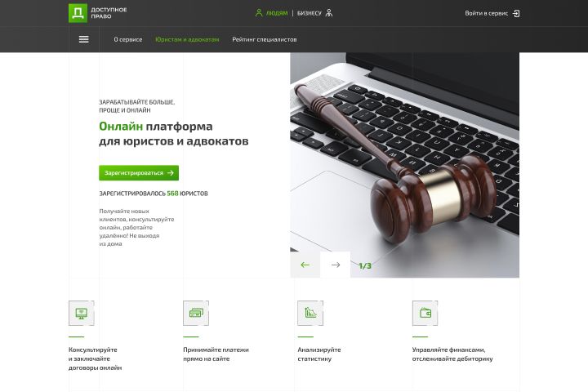Click Войти в сервис link
Screen dimensions: 588x392
point(487,13)
